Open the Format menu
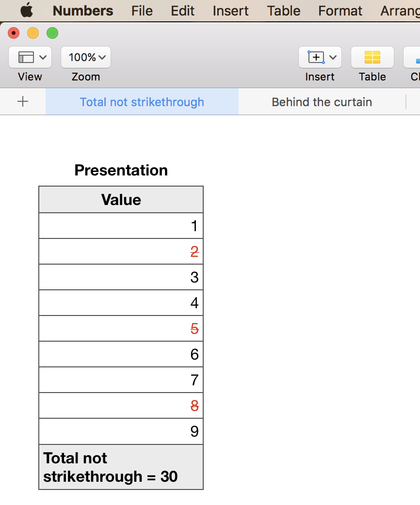 [x=340, y=11]
